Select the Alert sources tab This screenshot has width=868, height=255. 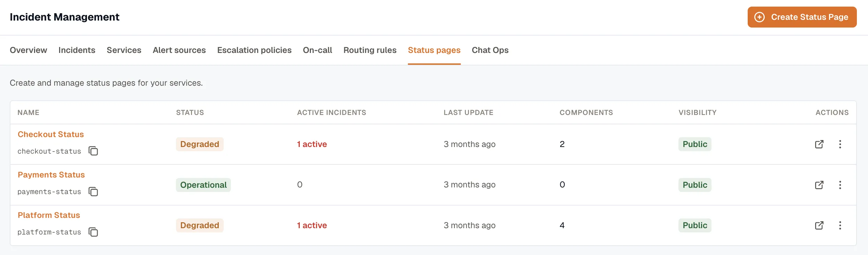point(179,50)
